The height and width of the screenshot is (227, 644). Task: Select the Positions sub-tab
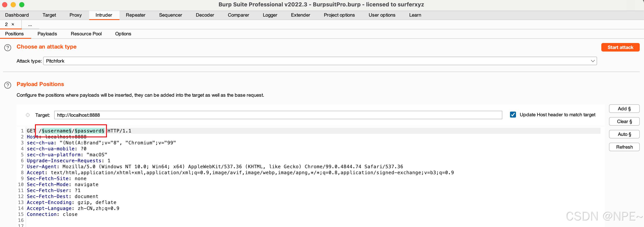pyautogui.click(x=14, y=34)
